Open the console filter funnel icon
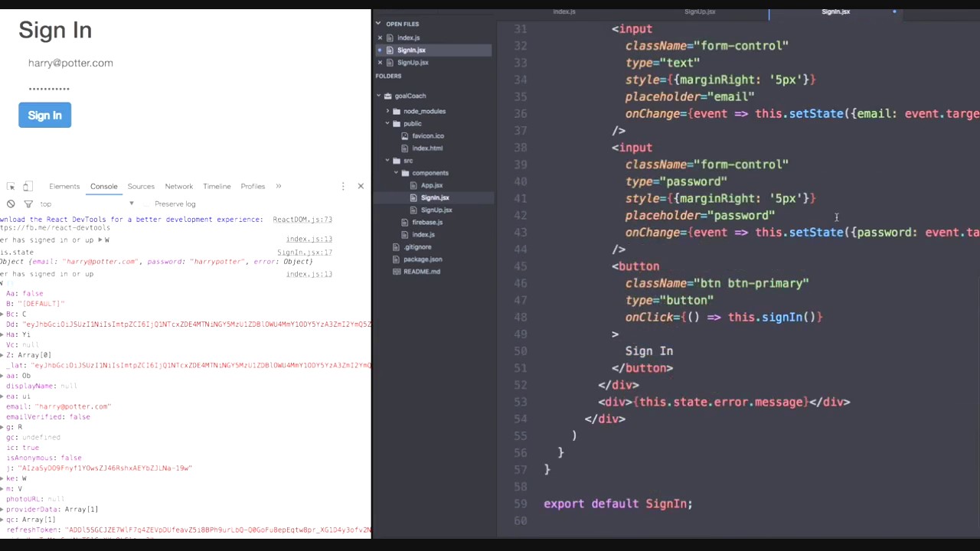 tap(28, 204)
